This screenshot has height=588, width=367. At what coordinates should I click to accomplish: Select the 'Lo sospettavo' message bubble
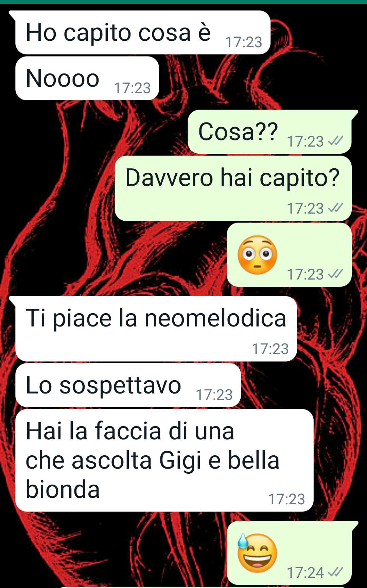[128, 385]
